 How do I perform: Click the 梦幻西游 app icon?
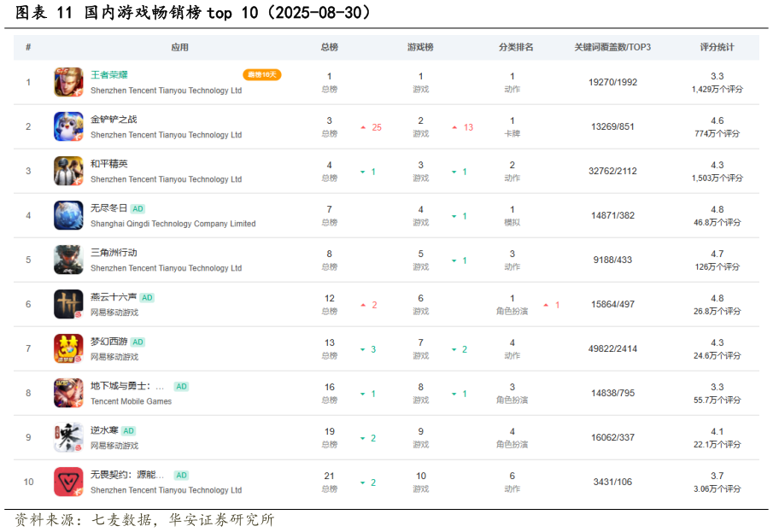[68, 348]
